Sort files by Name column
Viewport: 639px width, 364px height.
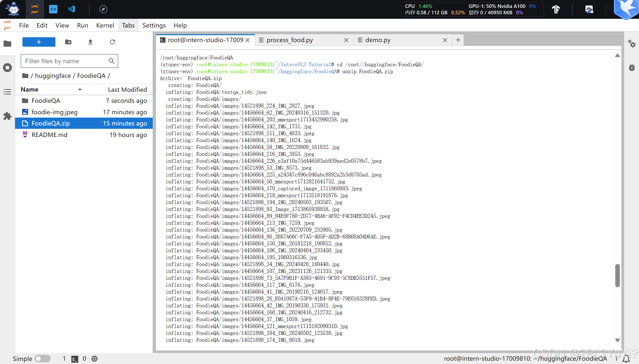[30, 90]
